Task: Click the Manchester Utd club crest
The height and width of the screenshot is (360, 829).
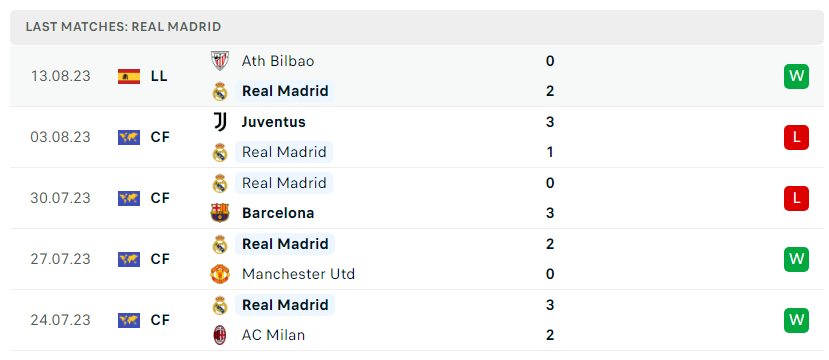Action: (219, 274)
